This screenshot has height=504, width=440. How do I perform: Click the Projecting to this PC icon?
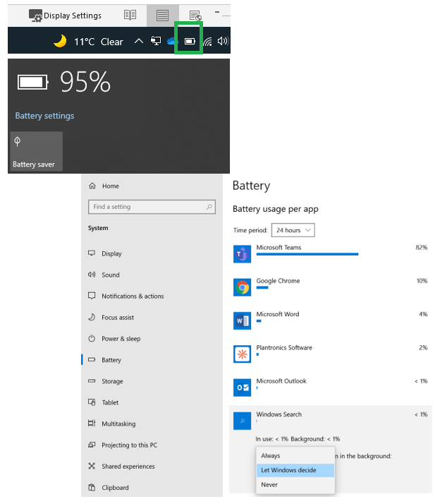[x=92, y=445]
